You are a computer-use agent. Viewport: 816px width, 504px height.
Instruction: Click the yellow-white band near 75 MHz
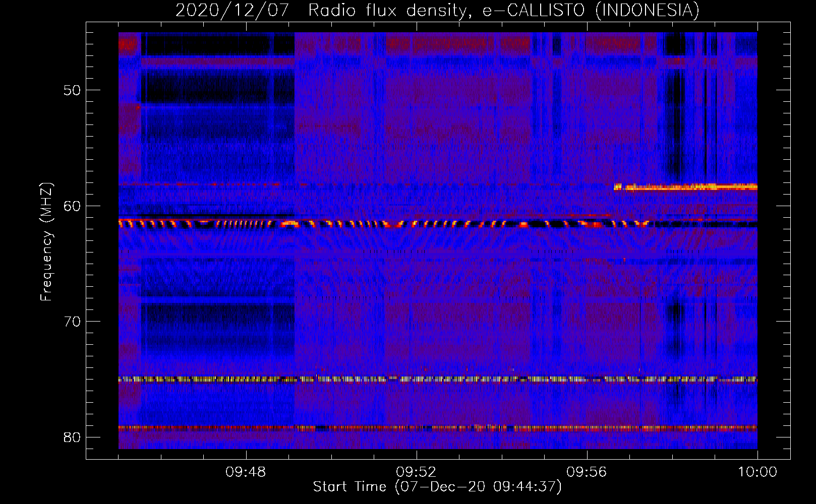coord(438,379)
